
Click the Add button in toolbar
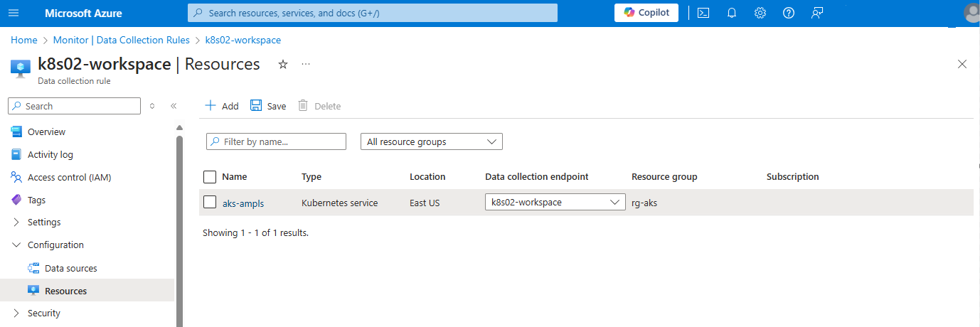click(x=222, y=106)
